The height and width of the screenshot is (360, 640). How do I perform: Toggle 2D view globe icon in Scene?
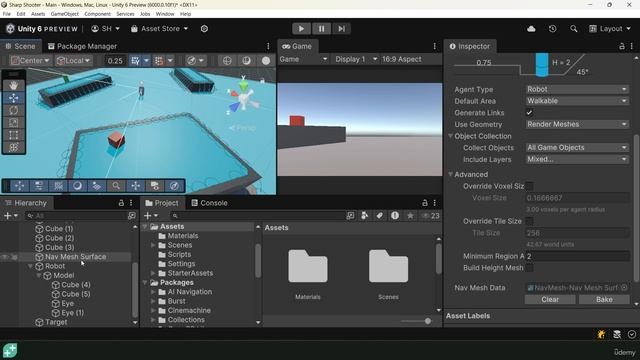(227, 60)
